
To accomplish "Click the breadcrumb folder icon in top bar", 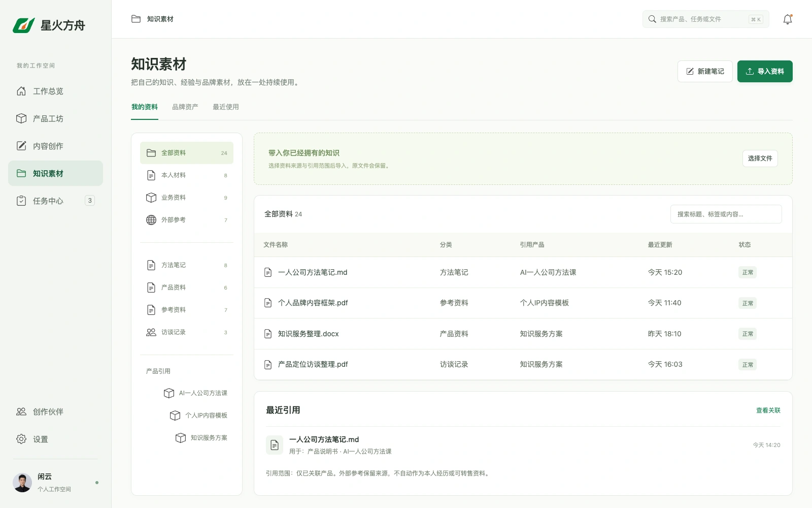I will pos(136,19).
